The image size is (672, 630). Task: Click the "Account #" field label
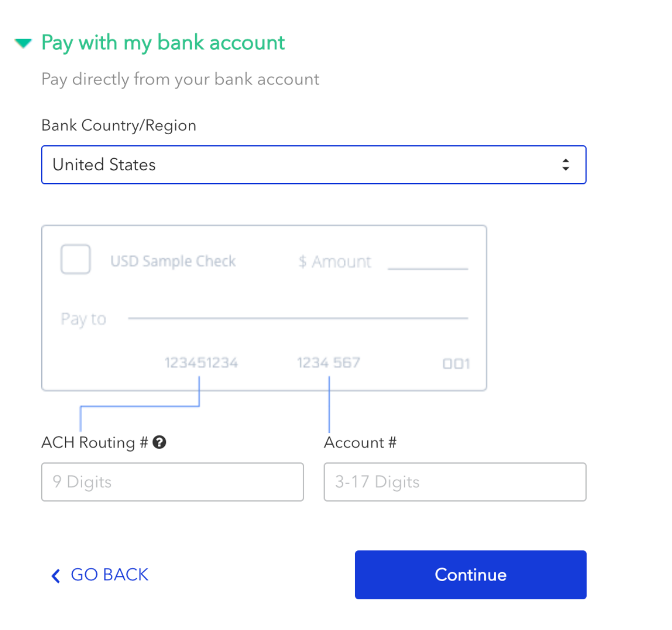coord(360,443)
